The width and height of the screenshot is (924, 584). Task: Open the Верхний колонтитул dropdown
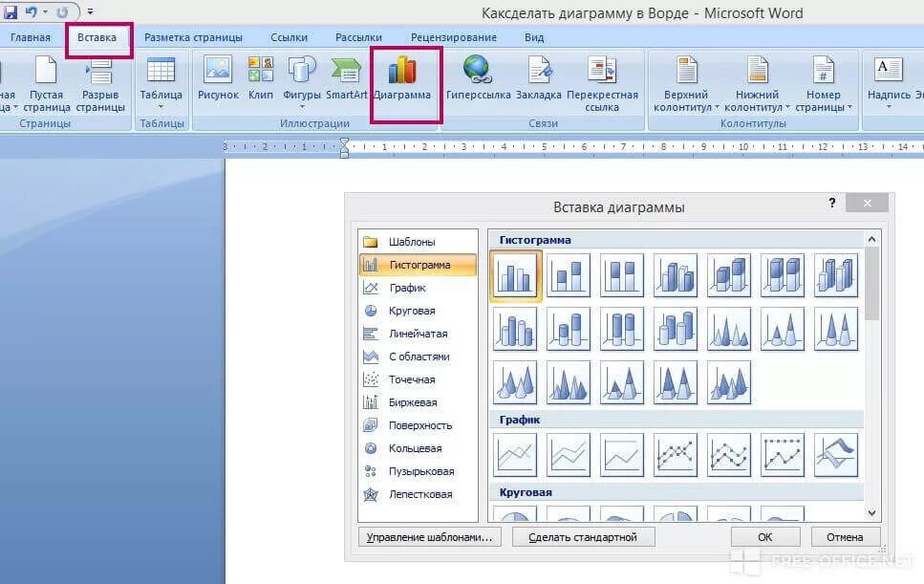686,84
